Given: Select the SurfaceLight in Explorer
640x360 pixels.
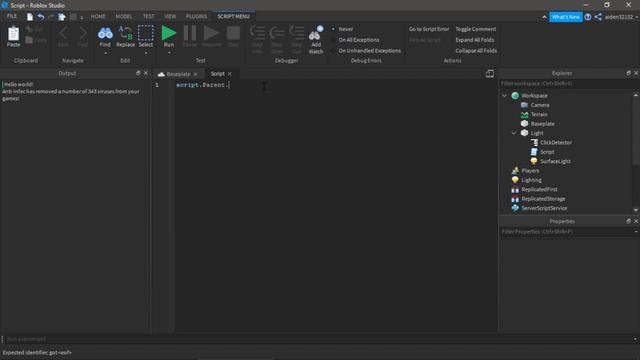Looking at the screenshot, I should [555, 161].
